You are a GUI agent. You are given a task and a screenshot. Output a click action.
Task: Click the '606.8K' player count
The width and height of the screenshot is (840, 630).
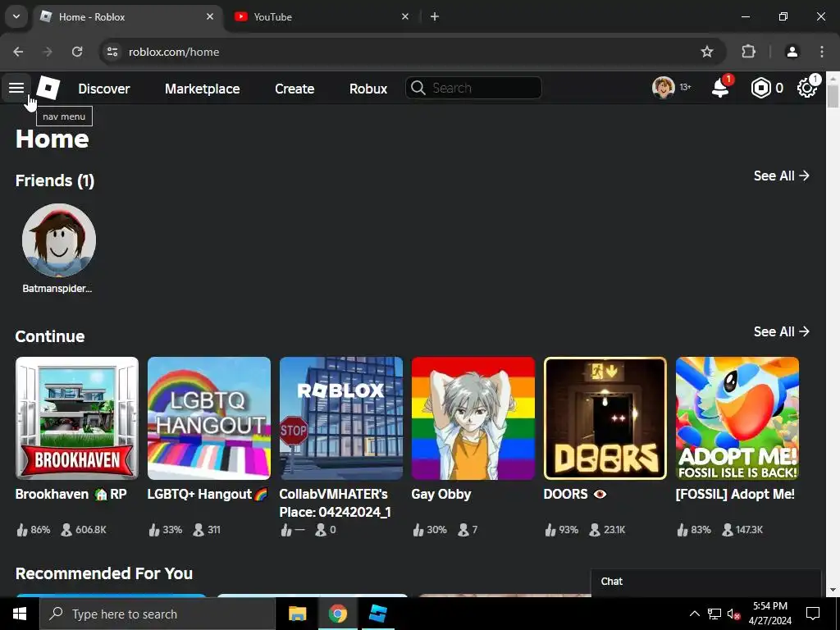tap(90, 530)
